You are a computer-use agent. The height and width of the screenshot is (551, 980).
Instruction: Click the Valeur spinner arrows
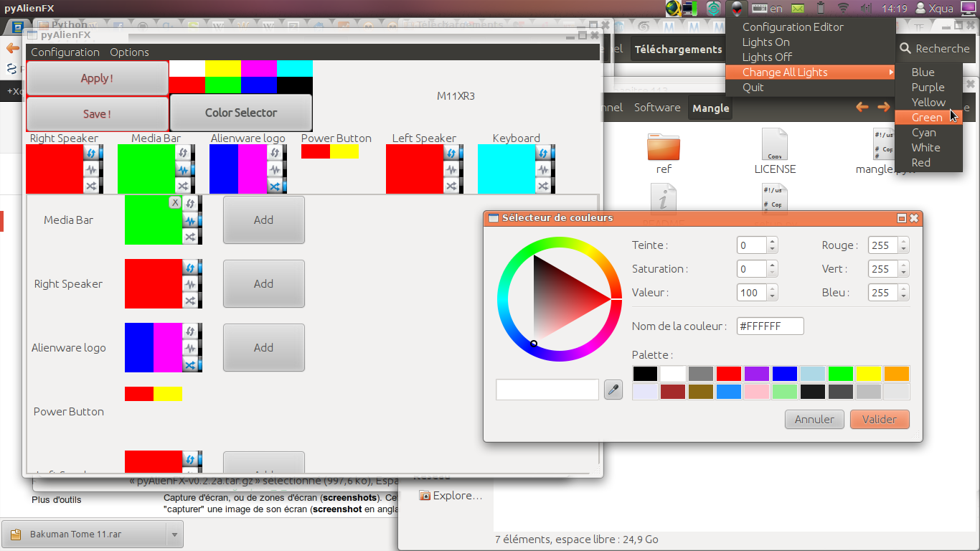(x=772, y=293)
